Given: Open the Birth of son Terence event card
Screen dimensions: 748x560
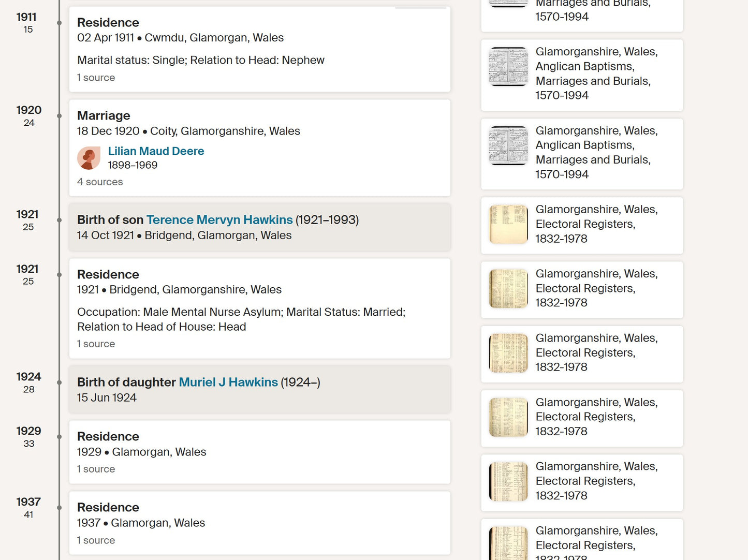Looking at the screenshot, I should click(260, 227).
